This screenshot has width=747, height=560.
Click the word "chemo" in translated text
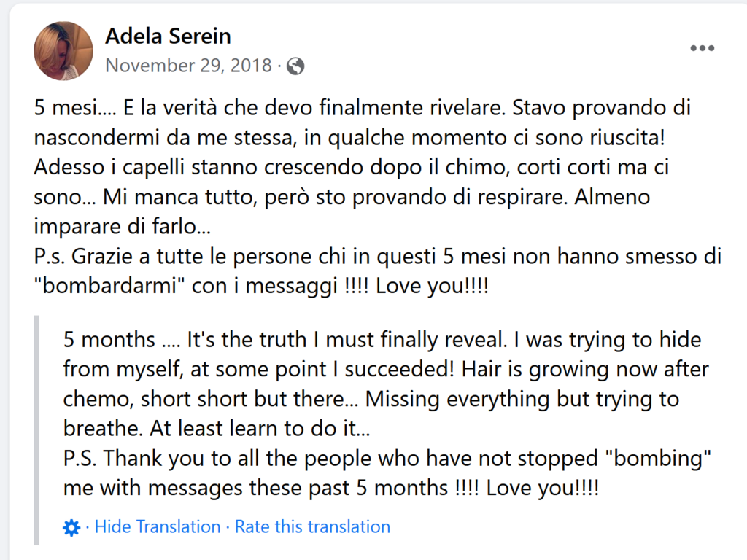point(98,399)
